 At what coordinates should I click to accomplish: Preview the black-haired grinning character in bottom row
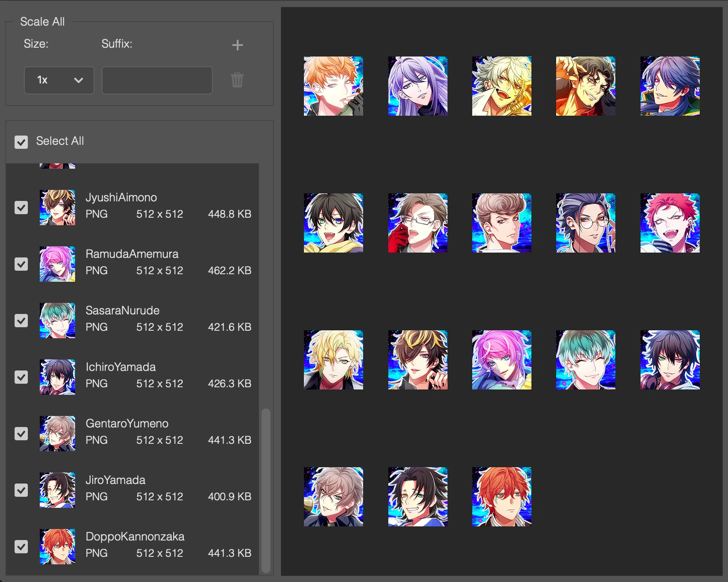(x=418, y=497)
